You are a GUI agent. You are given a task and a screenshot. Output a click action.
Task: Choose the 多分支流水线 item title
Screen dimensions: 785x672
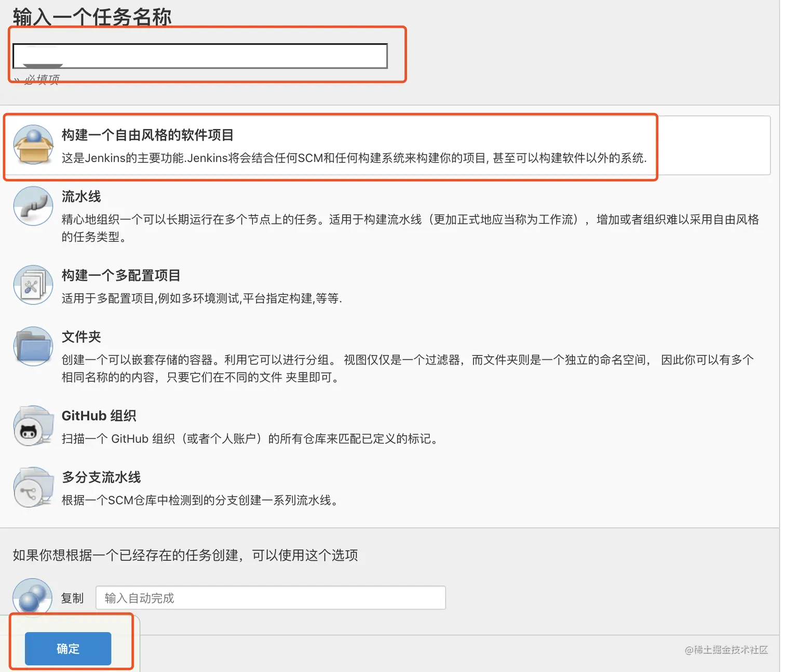(x=101, y=477)
